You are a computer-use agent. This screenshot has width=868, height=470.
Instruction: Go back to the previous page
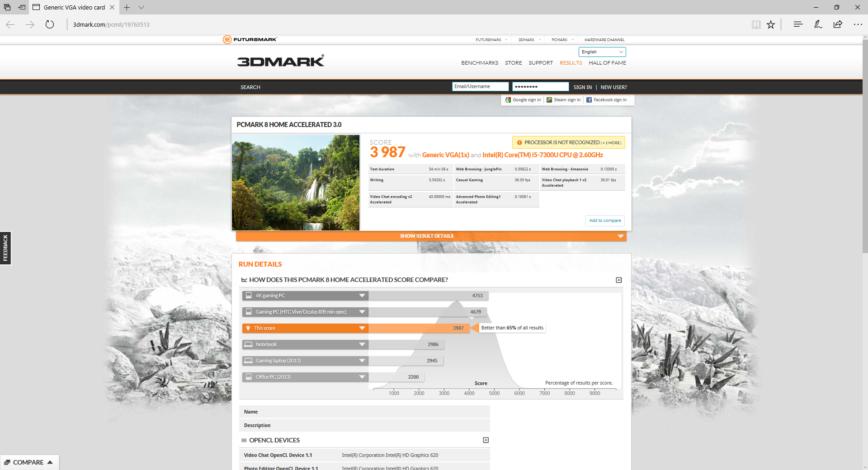(x=10, y=24)
